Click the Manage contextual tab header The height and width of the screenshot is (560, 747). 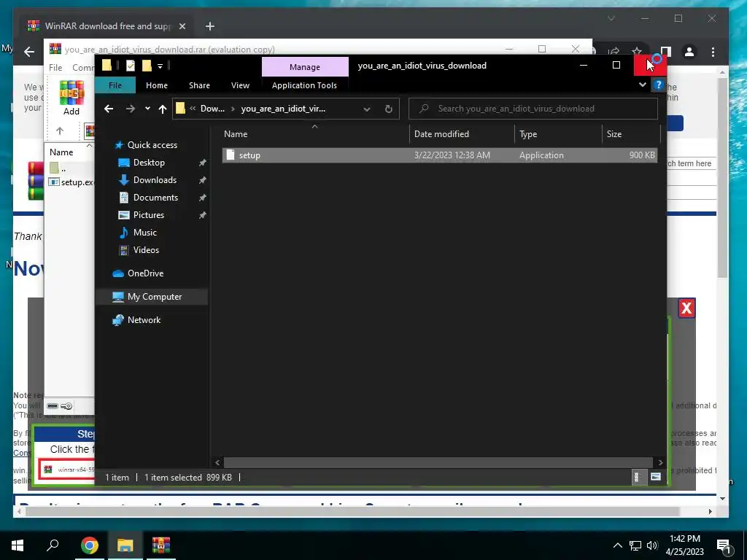[305, 67]
